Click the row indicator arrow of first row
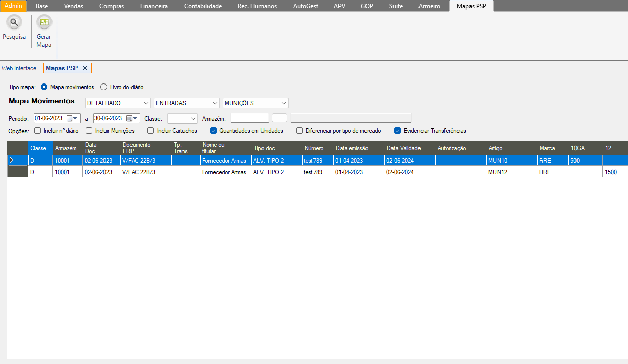This screenshot has width=628, height=364. coord(12,160)
